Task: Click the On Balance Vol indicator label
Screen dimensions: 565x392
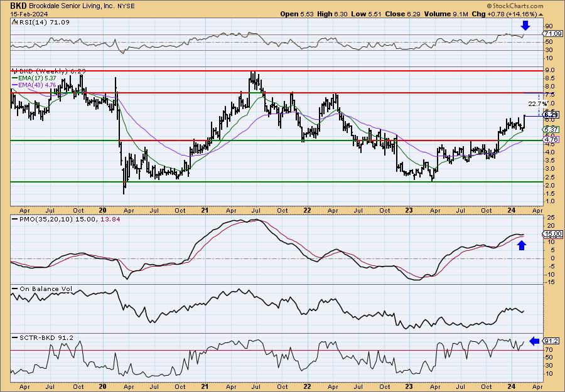Action: 46,289
